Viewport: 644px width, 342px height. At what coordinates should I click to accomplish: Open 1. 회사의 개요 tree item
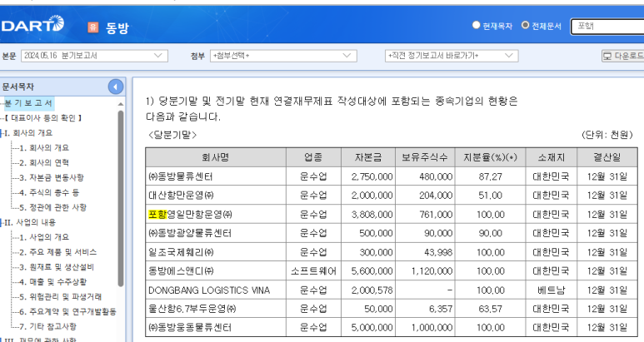click(44, 147)
